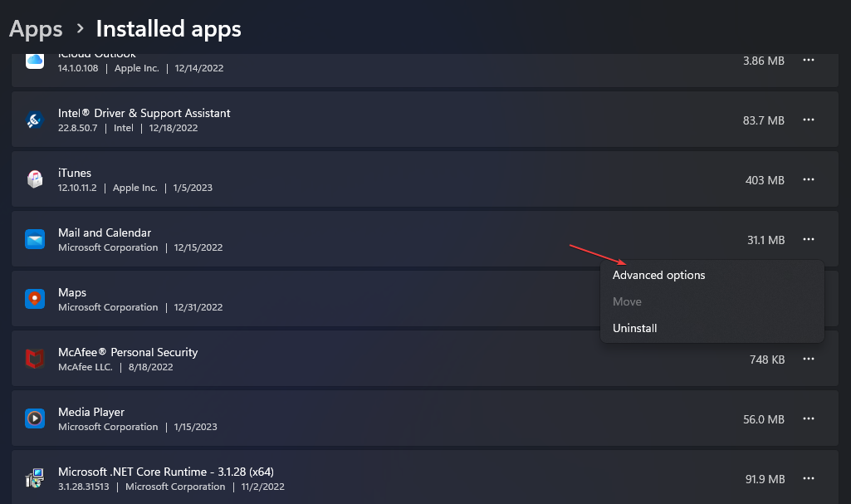This screenshot has width=851, height=504.
Task: Click the Media Player app icon
Action: 35,419
